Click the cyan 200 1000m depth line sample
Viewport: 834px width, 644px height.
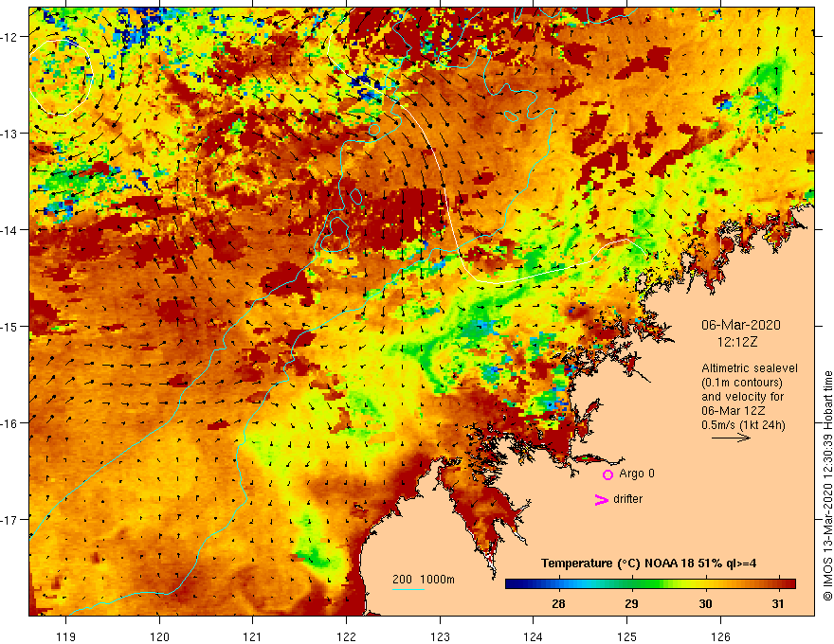[408, 589]
